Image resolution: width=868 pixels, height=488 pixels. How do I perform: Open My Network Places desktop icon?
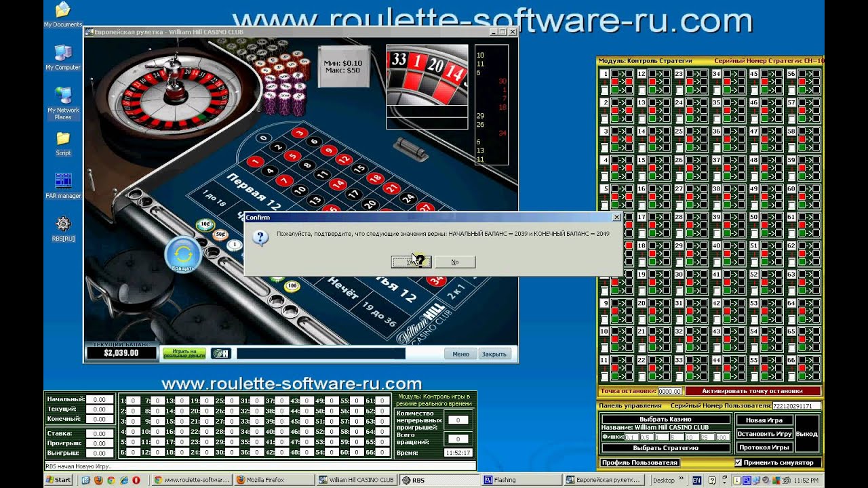[62, 103]
